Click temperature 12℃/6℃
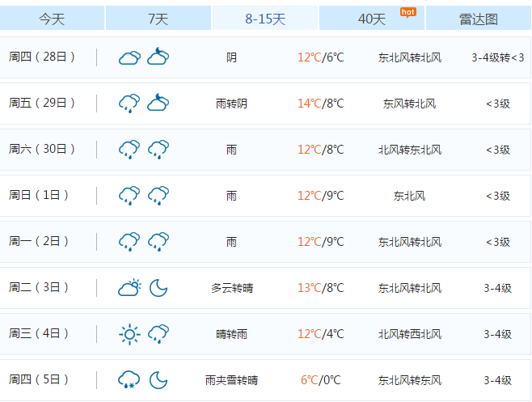Screen dimensions: 532x402 321,57
